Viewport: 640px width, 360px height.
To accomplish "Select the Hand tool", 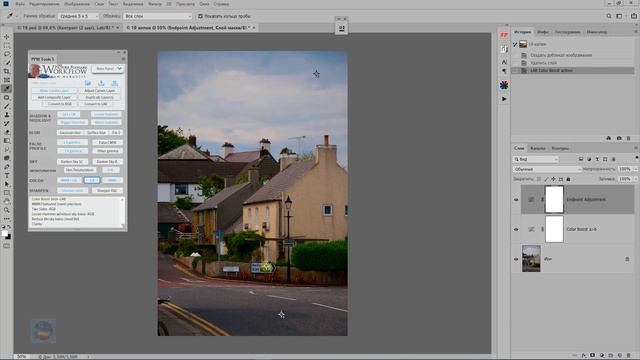I will pos(7,201).
